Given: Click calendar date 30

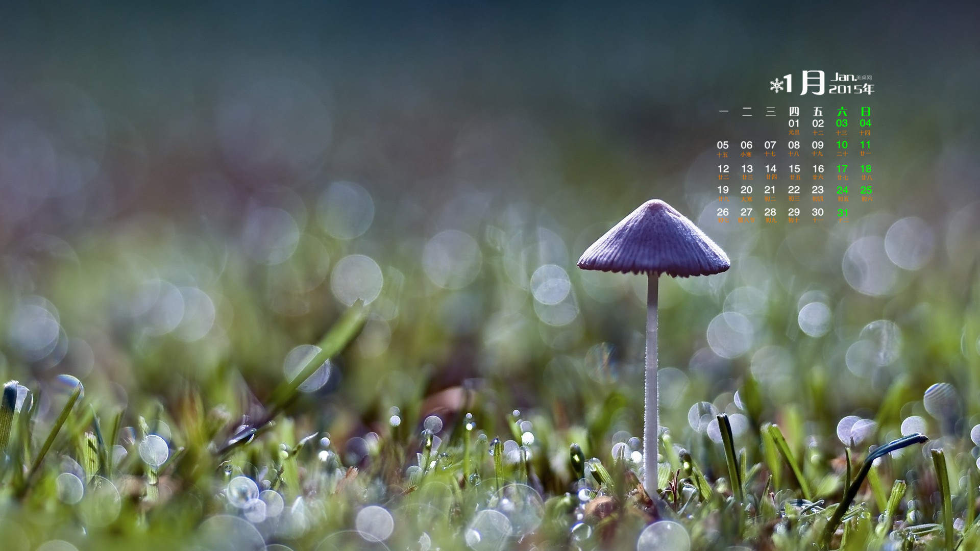Looking at the screenshot, I should [x=818, y=212].
